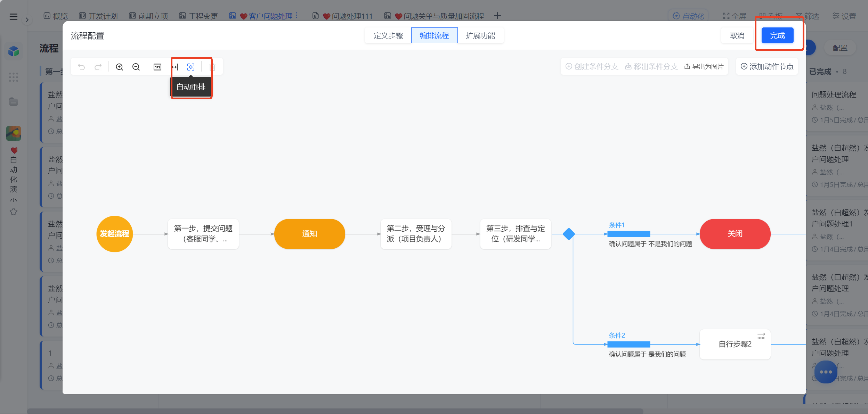Click the fit-to-width icon

175,67
